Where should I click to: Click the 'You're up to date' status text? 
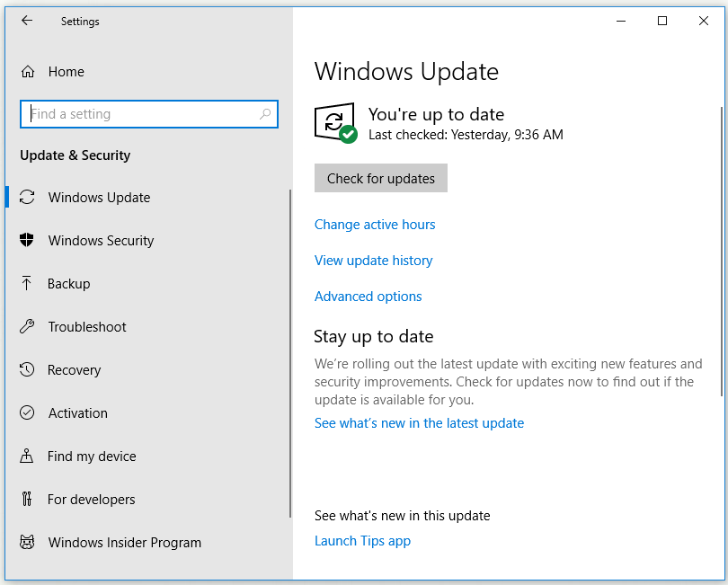(x=436, y=114)
